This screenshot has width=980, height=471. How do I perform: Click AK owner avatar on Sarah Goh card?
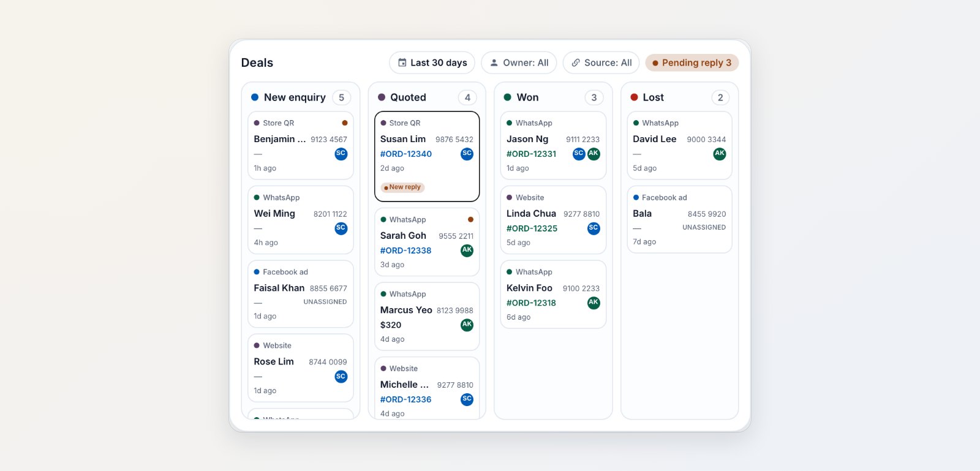click(467, 251)
